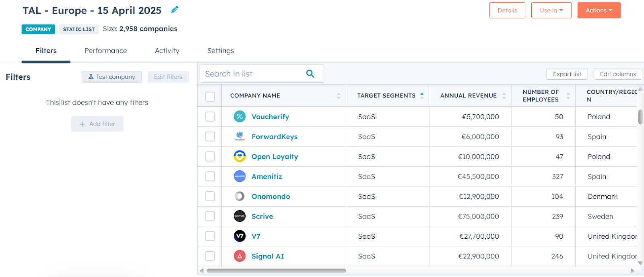Click the Onomondo ring logo
Image resolution: width=644 pixels, height=277 pixels.
coord(240,196)
